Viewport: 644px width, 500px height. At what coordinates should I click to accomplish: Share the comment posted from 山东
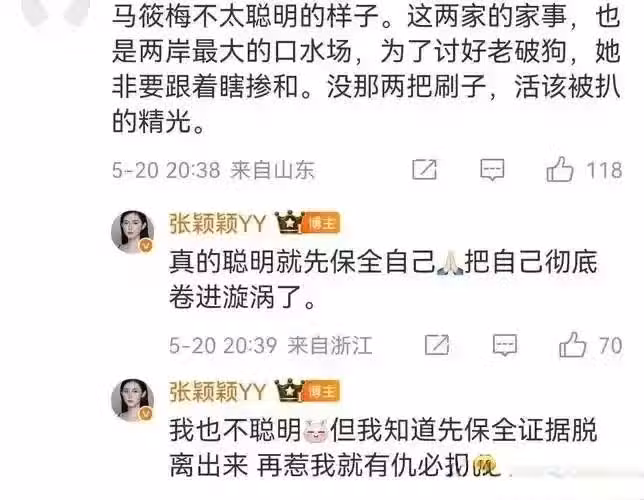(424, 169)
